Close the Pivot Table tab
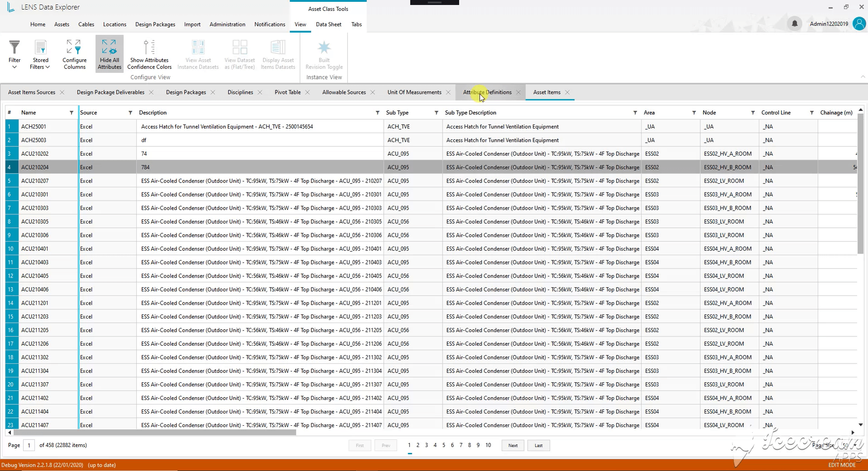 [x=308, y=92]
